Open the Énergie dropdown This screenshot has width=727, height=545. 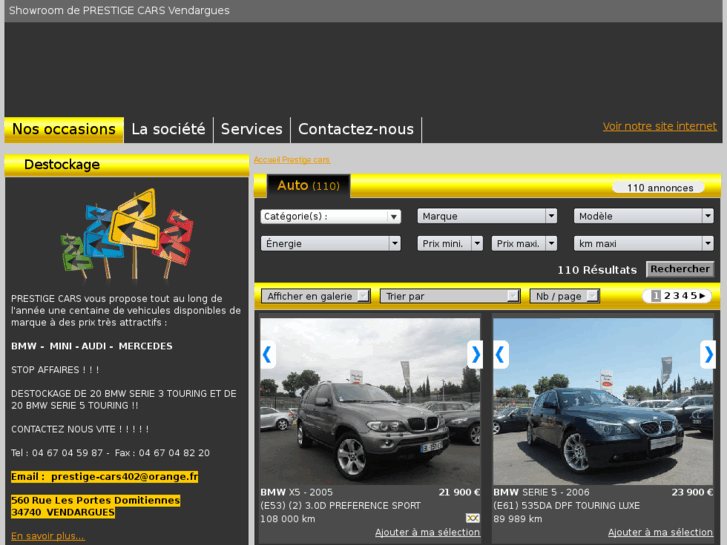[x=331, y=244]
